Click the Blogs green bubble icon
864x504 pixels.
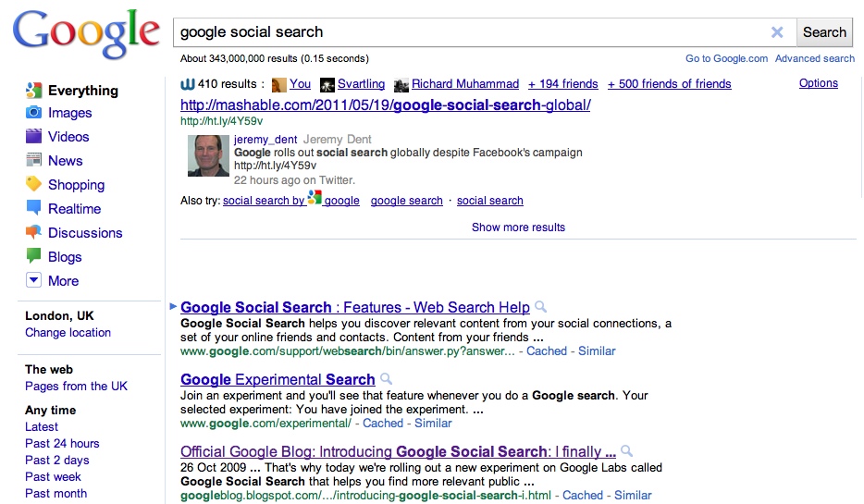tap(33, 256)
